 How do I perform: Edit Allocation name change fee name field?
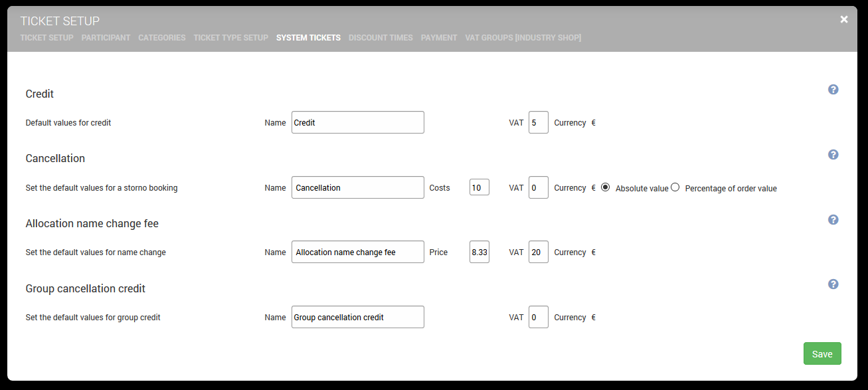(x=358, y=252)
